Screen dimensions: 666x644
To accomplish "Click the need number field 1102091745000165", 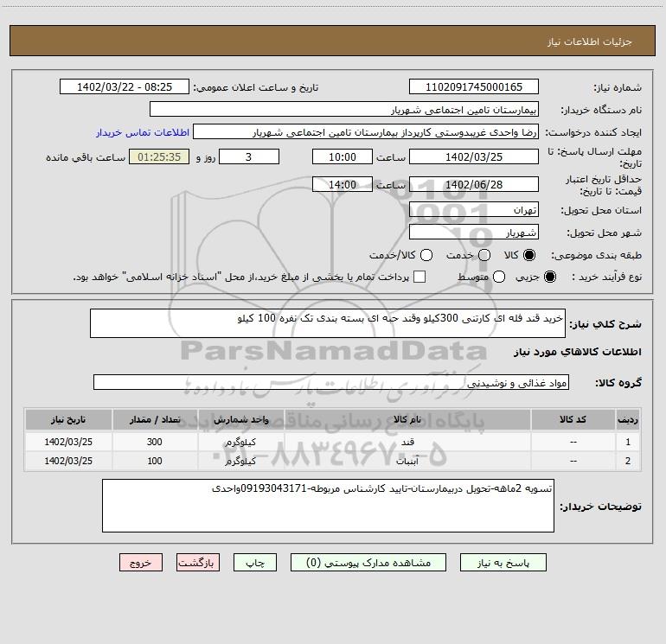I will [474, 86].
